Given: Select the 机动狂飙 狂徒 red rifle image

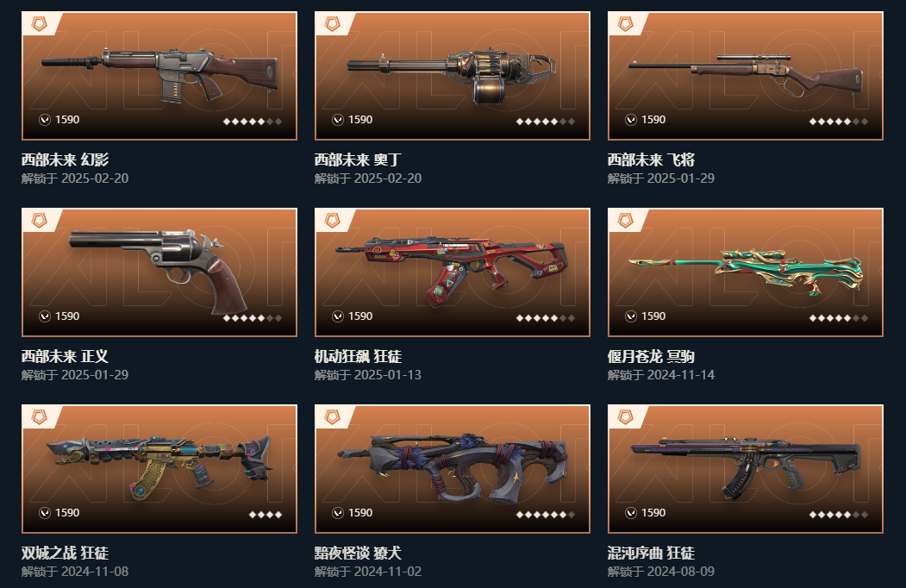Looking at the screenshot, I should pos(453,272).
